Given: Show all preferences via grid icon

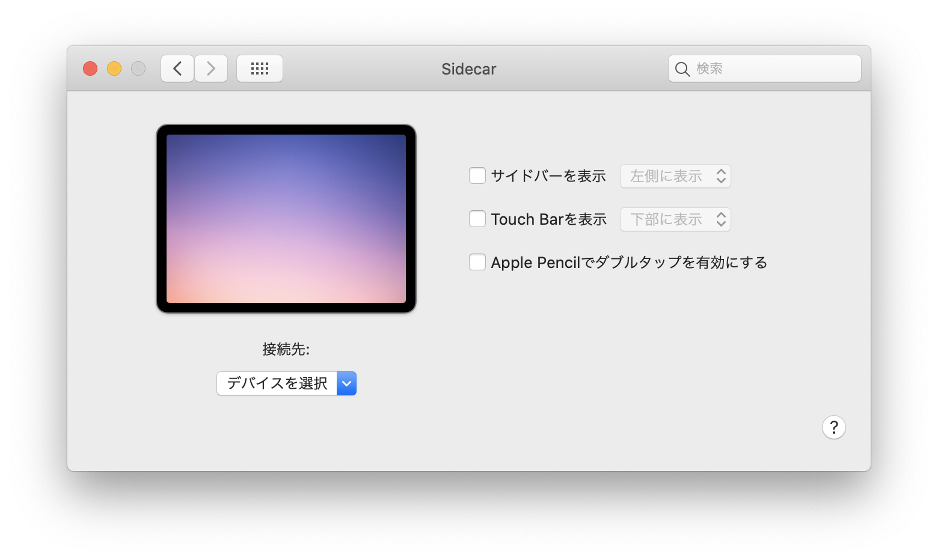Looking at the screenshot, I should pyautogui.click(x=260, y=68).
